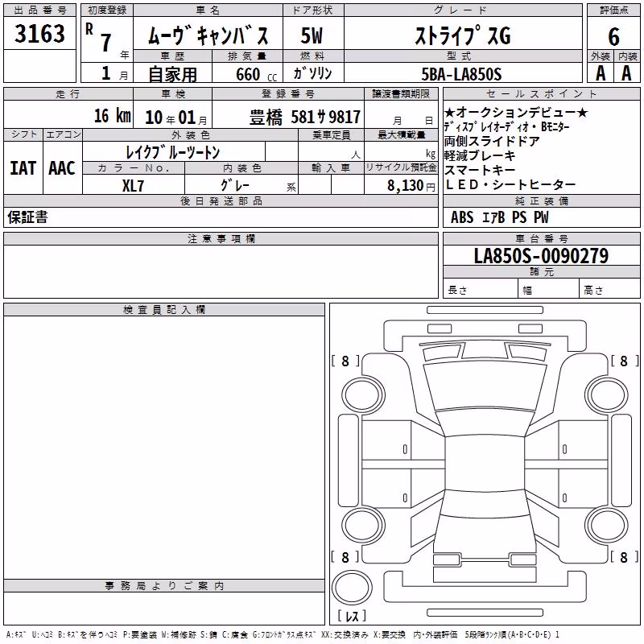The height and width of the screenshot is (644, 644).
Task: Select grade text ストライプスG
Action: click(x=463, y=35)
